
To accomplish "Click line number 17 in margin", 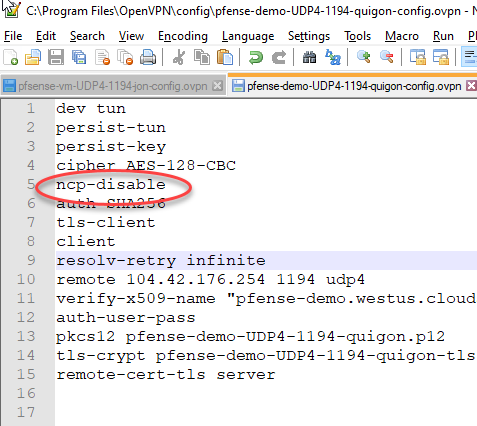I will 26,412.
